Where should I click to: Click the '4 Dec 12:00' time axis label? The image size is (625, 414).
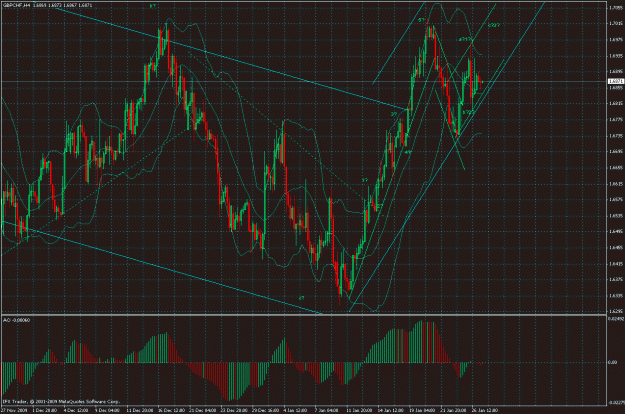pyautogui.click(x=76, y=410)
